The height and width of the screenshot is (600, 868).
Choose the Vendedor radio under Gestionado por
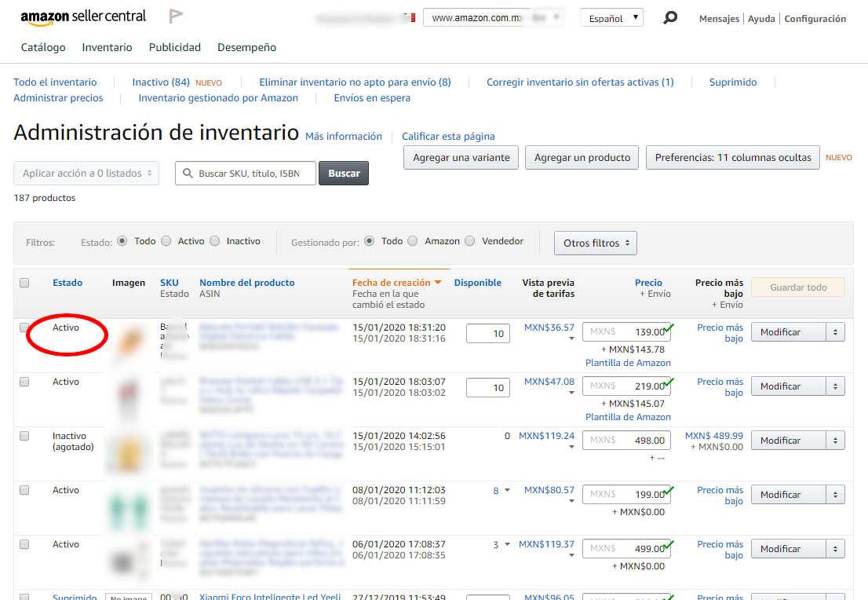(469, 241)
